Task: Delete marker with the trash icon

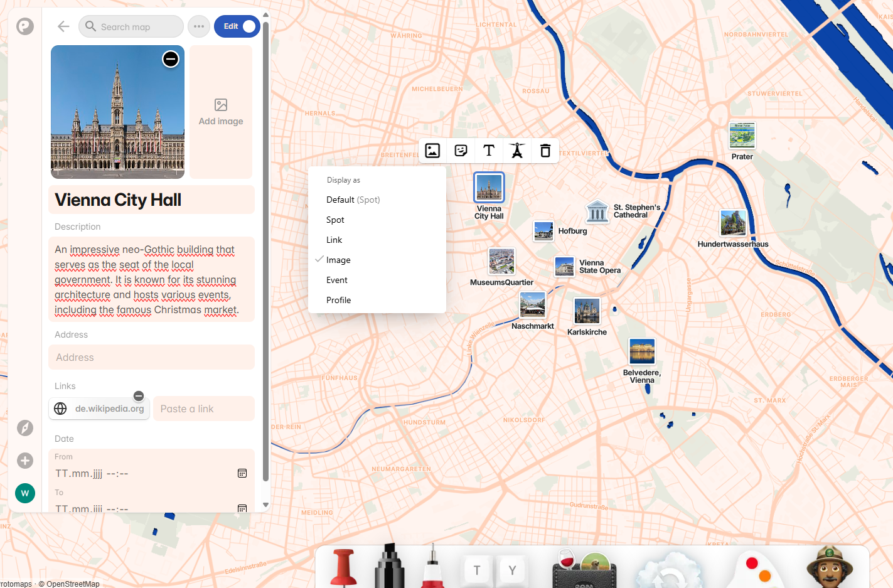Action: tap(545, 151)
